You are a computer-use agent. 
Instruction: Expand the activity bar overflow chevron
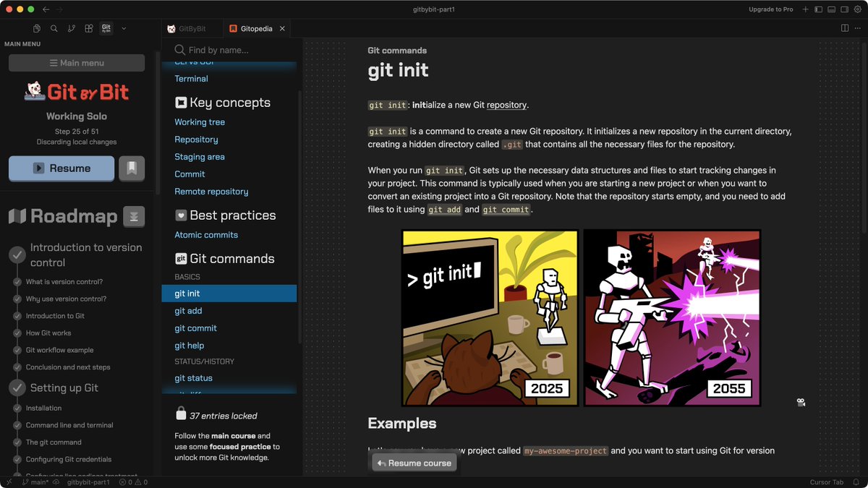pyautogui.click(x=124, y=29)
